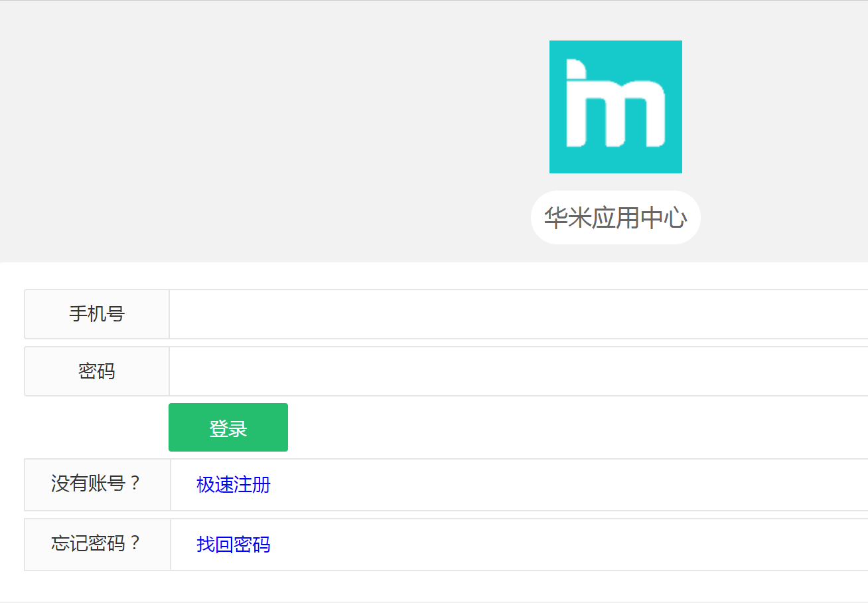Click the teal 'im' Huami logo
Viewport: 868px width, 603px height.
coord(616,107)
